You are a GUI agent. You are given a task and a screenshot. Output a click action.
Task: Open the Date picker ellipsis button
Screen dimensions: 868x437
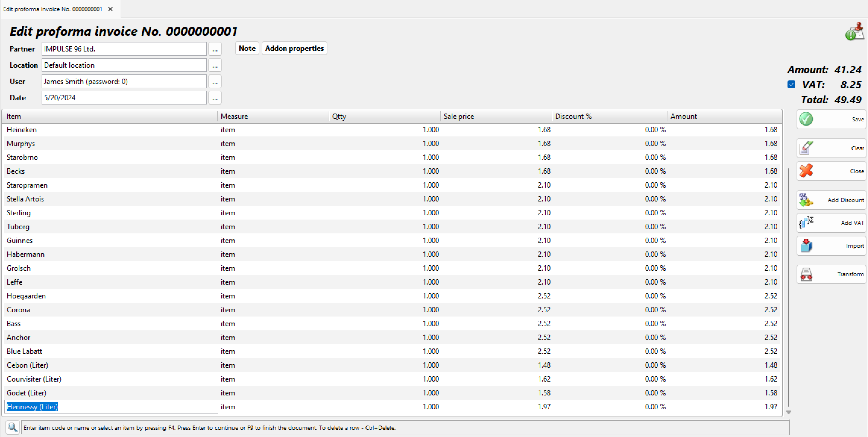click(x=215, y=98)
